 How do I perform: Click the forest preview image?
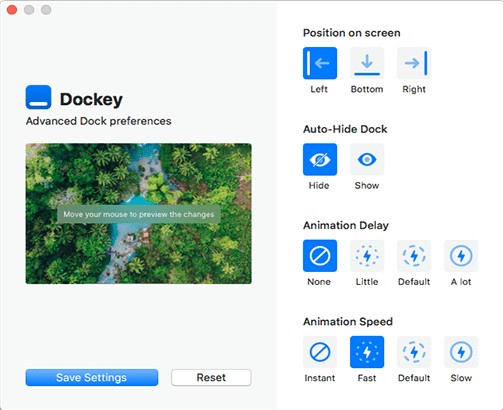click(138, 214)
